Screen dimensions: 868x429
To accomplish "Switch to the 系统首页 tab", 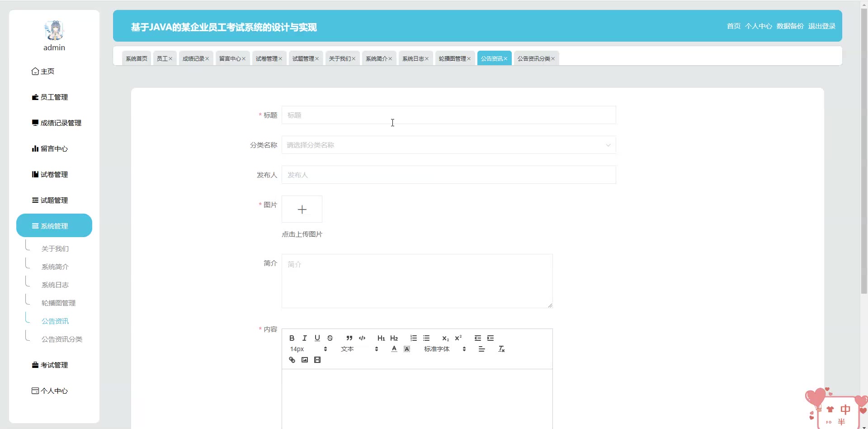I will [137, 58].
